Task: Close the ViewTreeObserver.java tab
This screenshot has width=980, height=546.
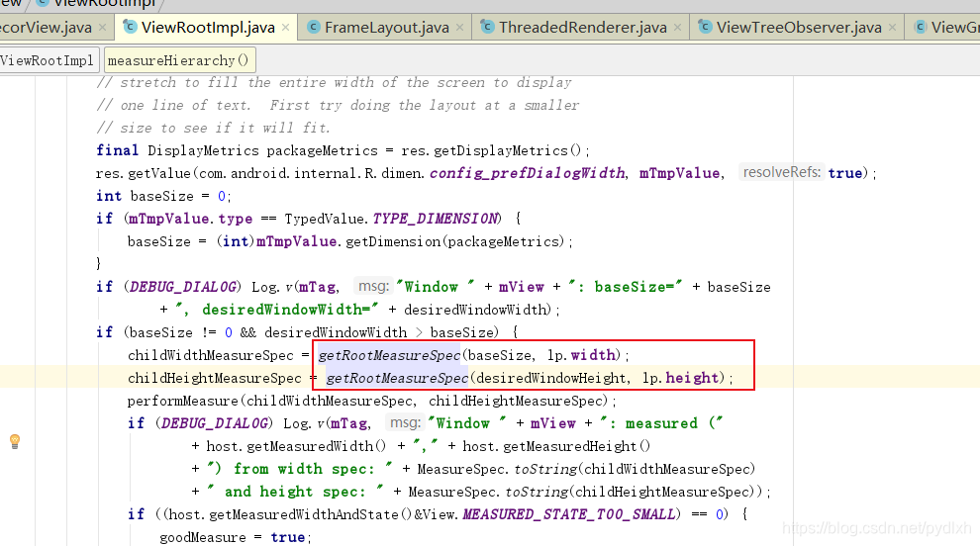Action: coord(893,28)
